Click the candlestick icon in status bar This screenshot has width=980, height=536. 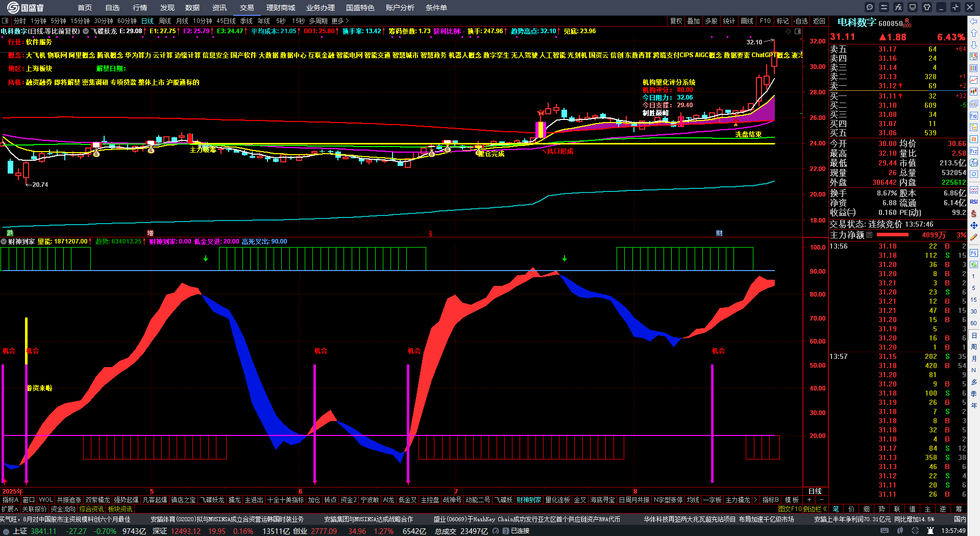(900, 531)
